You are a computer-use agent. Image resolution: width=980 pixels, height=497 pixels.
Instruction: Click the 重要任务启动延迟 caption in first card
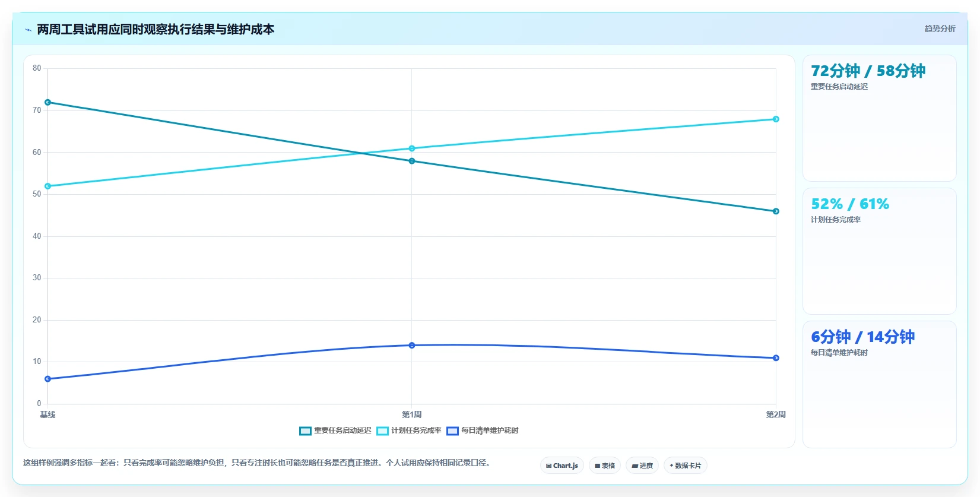coord(839,87)
